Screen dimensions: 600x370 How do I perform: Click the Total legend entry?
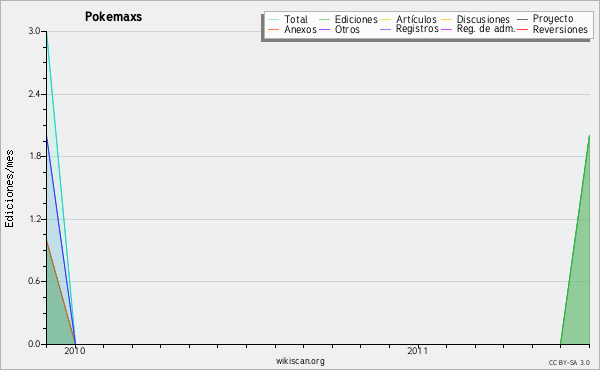(288, 19)
